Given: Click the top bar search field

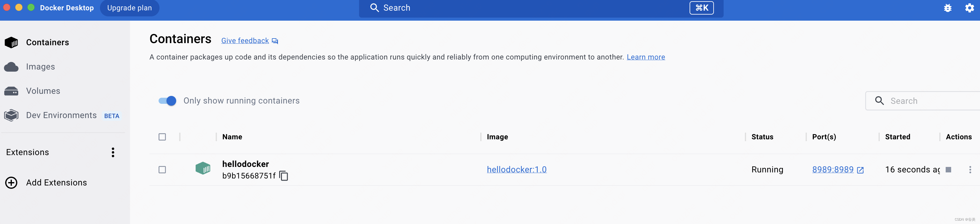Looking at the screenshot, I should (x=541, y=8).
